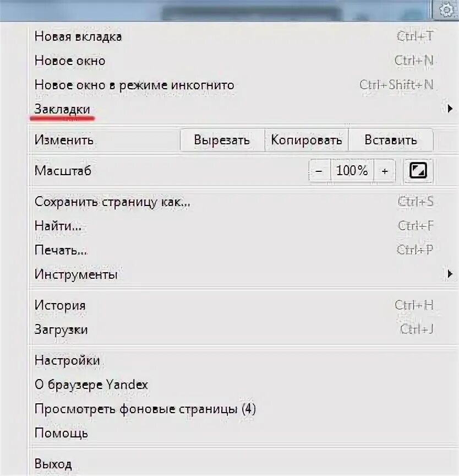Click the Копировать button
The width and height of the screenshot is (459, 476).
pos(307,140)
